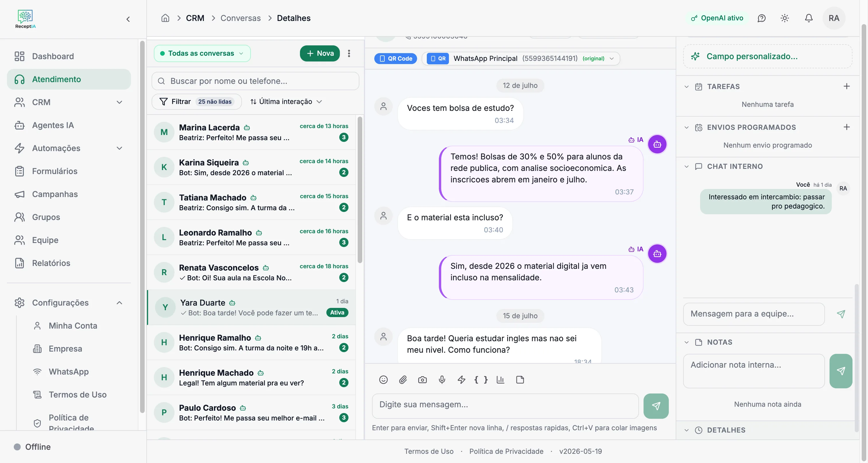The height and width of the screenshot is (463, 868).
Task: Go to home via breadcrumb house icon
Action: pos(165,18)
